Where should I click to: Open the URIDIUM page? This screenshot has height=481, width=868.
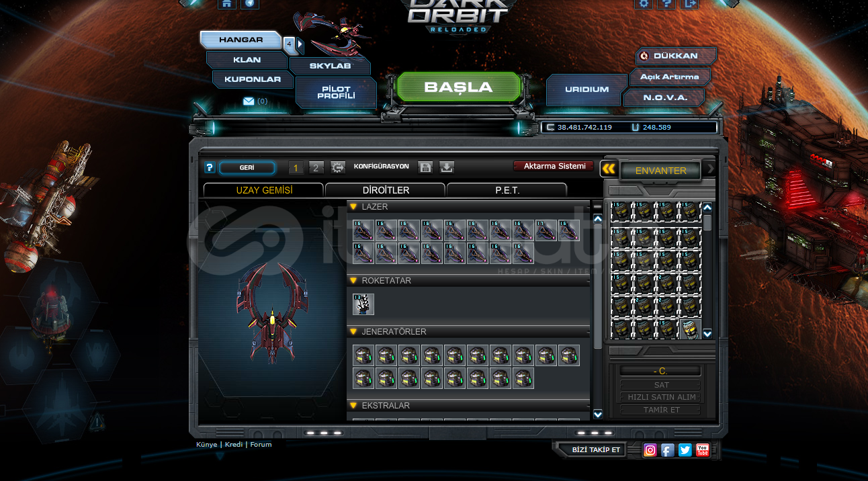587,89
